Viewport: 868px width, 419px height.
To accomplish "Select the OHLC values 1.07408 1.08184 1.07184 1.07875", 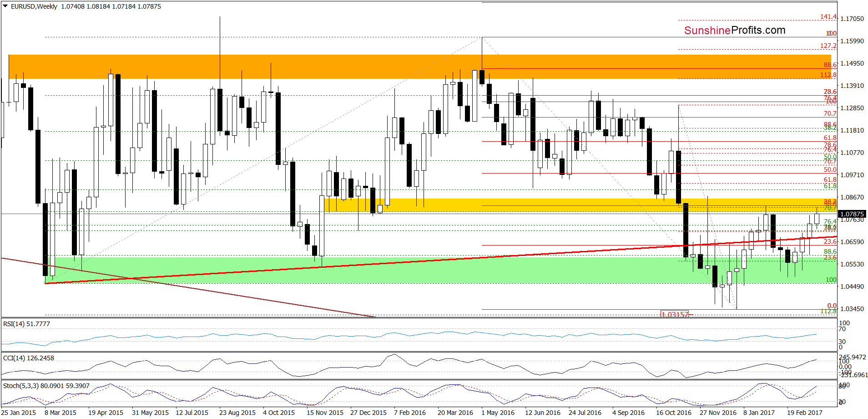I will (x=111, y=6).
